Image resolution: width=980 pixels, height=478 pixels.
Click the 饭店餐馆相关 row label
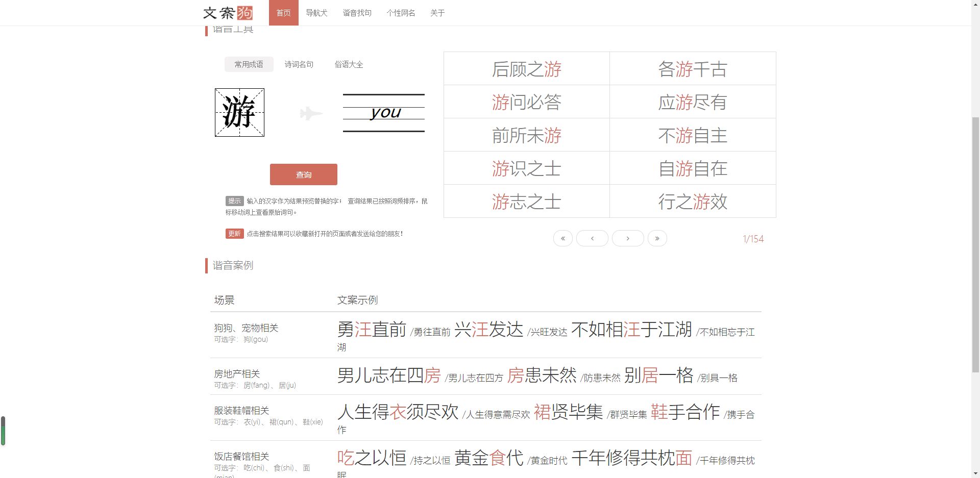pyautogui.click(x=241, y=456)
